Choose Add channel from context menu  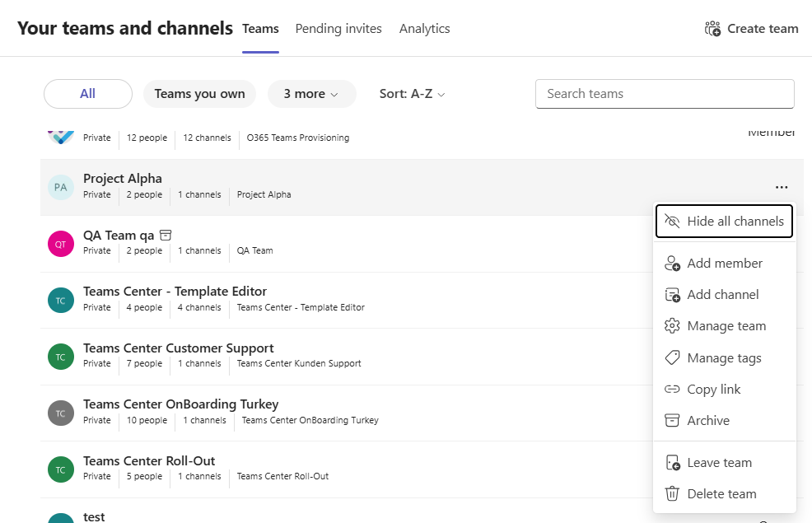[x=724, y=295]
